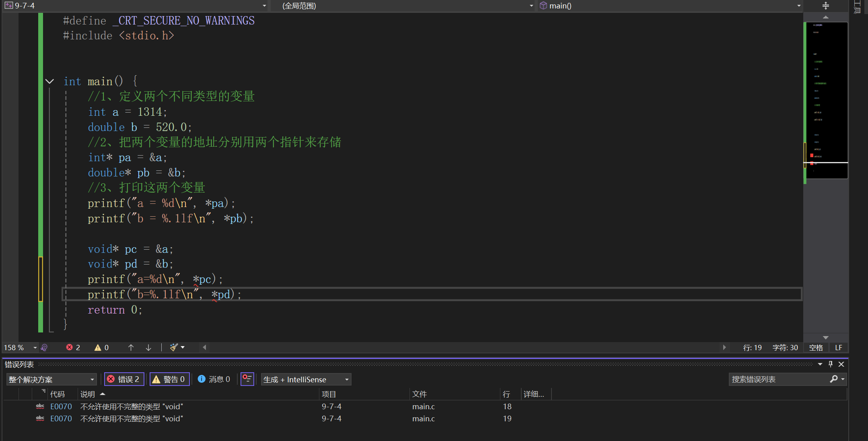
Task: Toggle the 警告 0 filter button
Action: [x=169, y=379]
